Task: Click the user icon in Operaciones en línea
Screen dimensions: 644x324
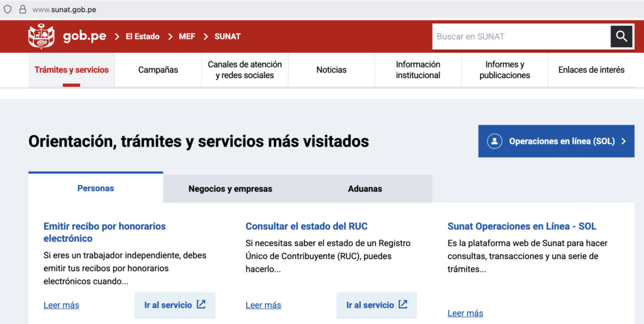Action: pyautogui.click(x=494, y=142)
